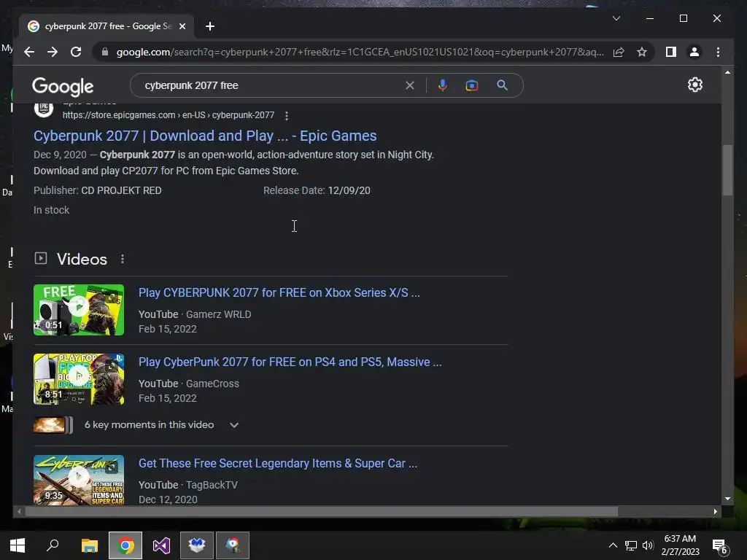
Task: Open Chrome side panel
Action: pos(671,52)
